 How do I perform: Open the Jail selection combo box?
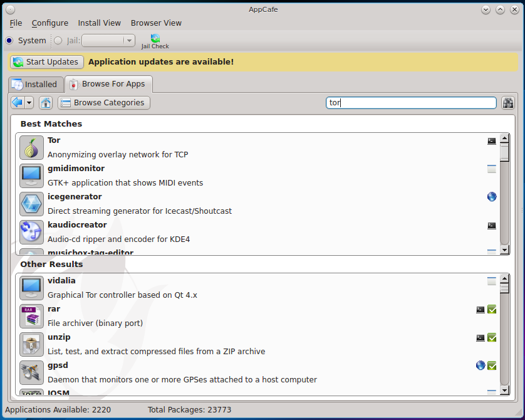click(108, 41)
